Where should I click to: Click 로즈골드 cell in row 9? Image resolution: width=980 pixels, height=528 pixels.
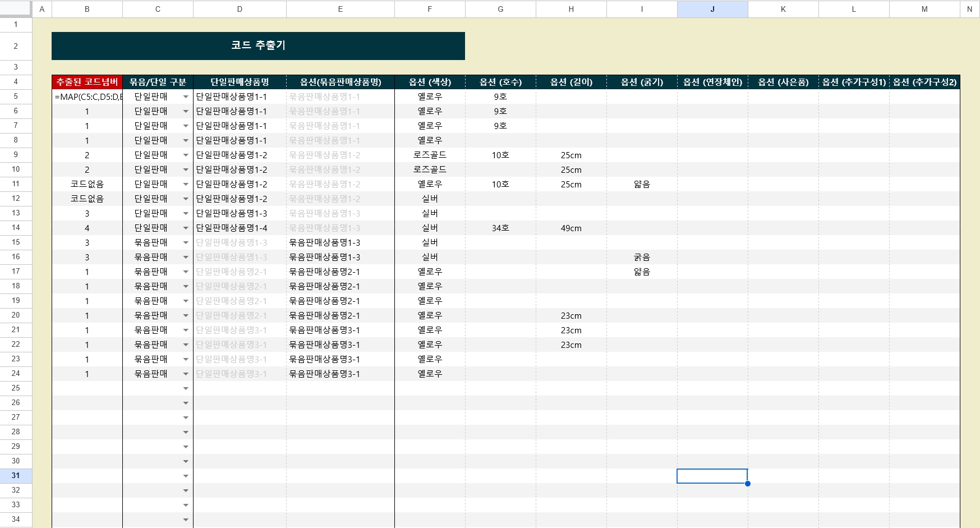point(430,155)
